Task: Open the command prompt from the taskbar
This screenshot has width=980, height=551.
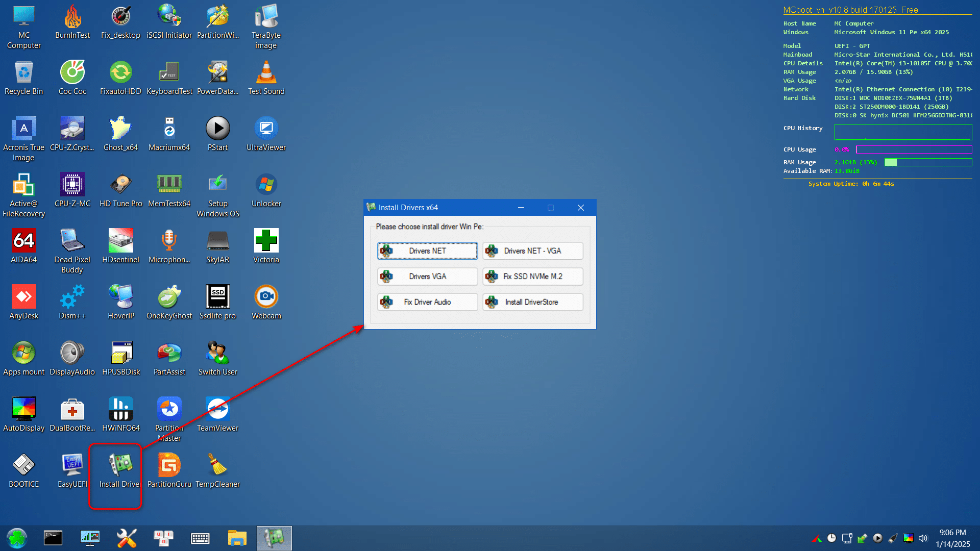Action: [x=53, y=538]
